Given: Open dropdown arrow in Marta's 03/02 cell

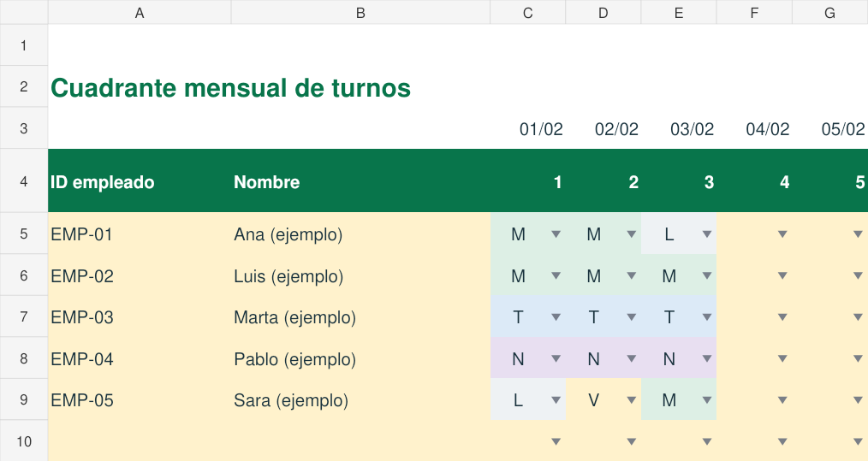Looking at the screenshot, I should 707,317.
